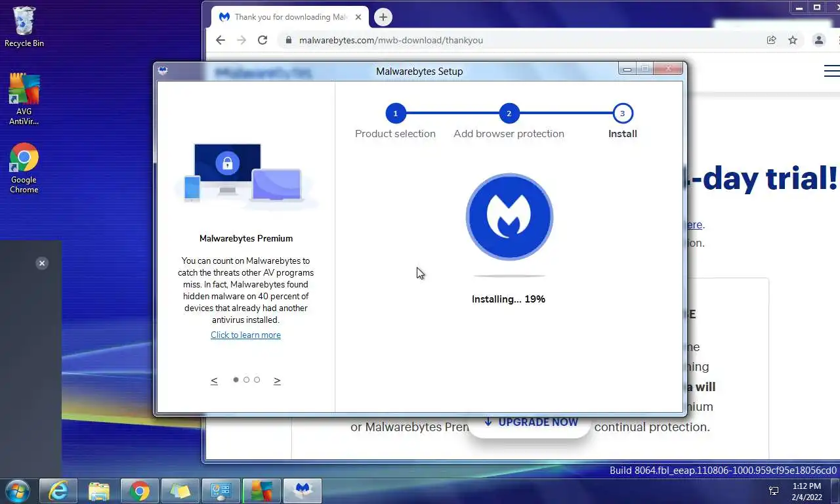Select the Thank you for downloading Chrome tab
This screenshot has width=840, height=504.
tap(291, 17)
